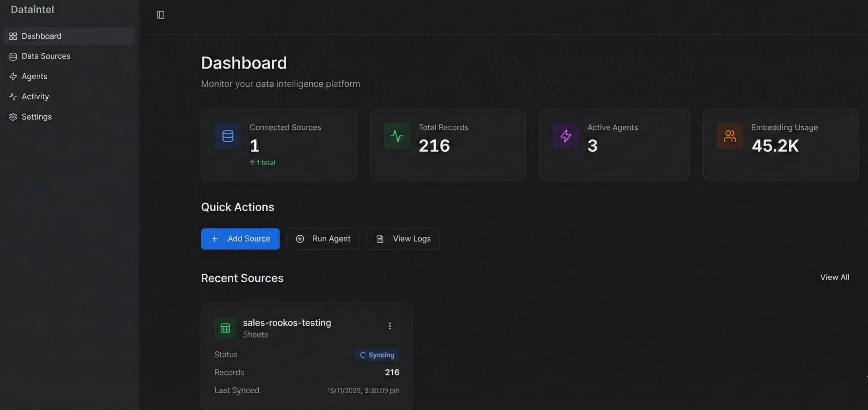
Task: Click the View Logs button
Action: 403,239
